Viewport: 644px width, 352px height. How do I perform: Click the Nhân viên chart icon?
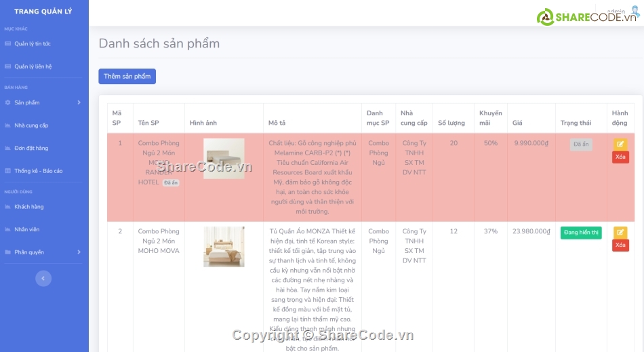click(x=7, y=229)
